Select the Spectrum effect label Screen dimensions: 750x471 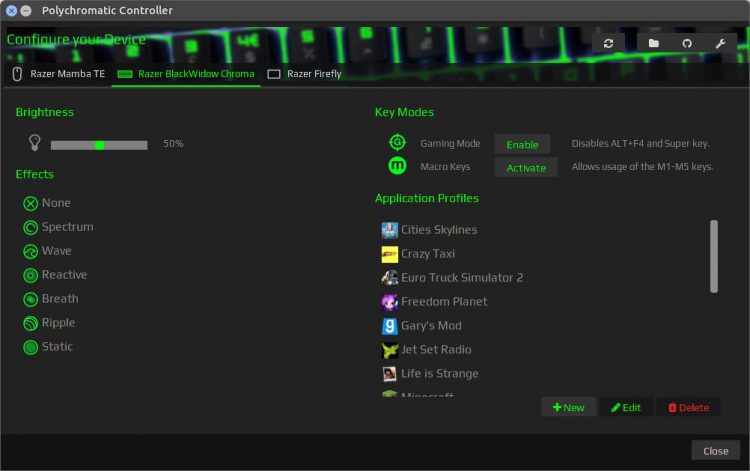[x=67, y=227]
